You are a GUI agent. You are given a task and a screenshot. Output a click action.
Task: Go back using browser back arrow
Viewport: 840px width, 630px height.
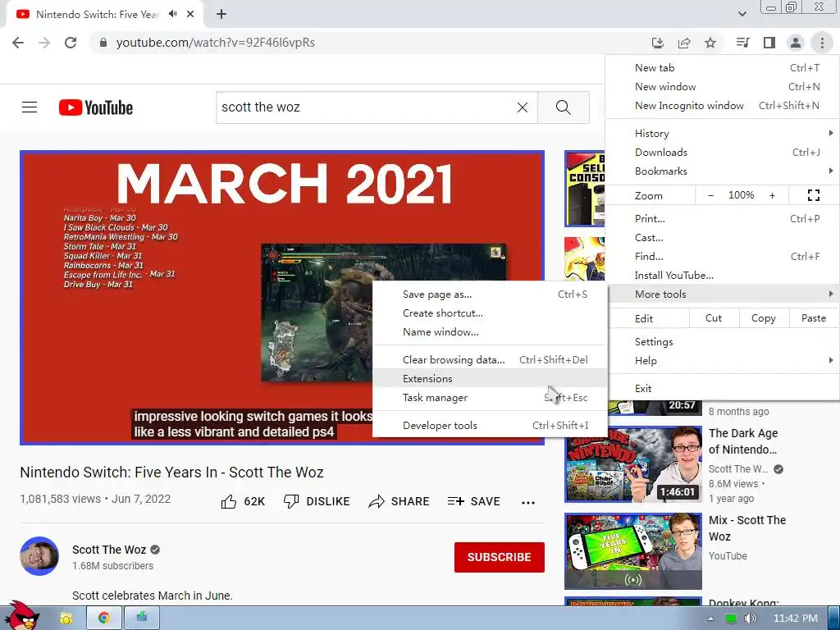coord(18,43)
